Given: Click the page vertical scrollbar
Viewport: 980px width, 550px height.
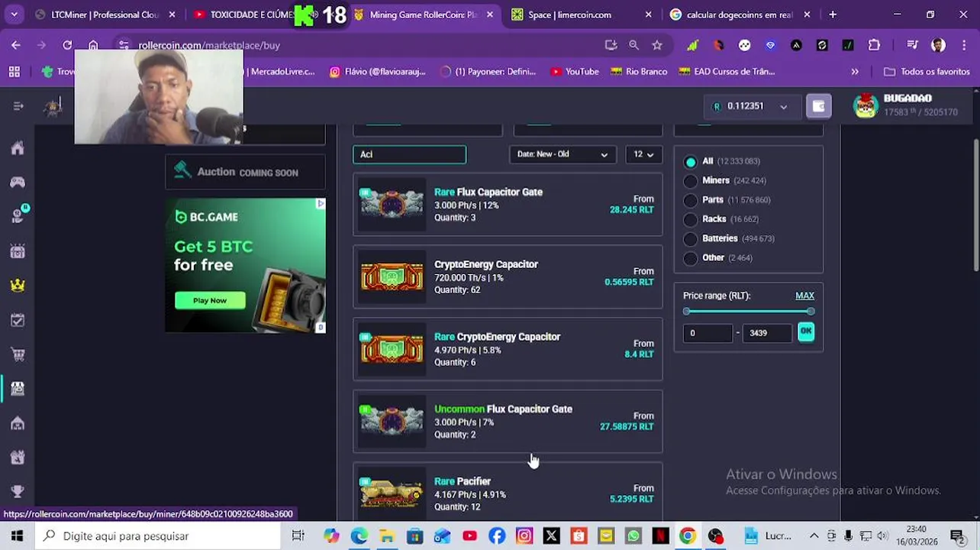Looking at the screenshot, I should click(x=975, y=206).
